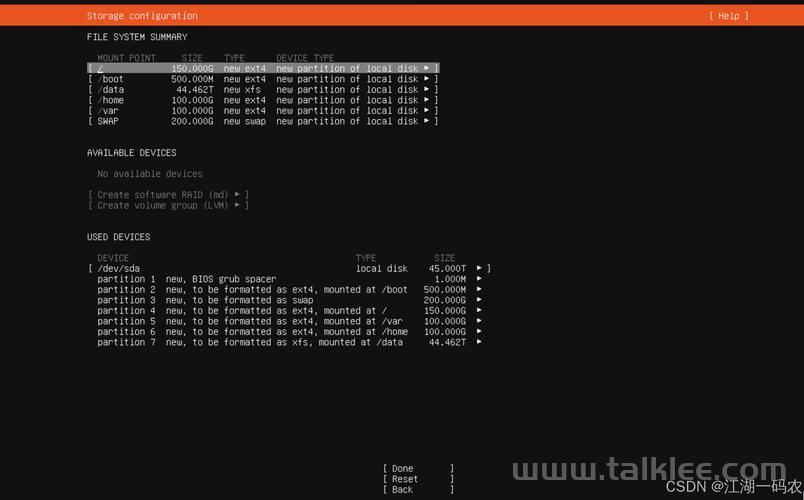Open arrow menu for /dev/sda 45.000T
This screenshot has height=500, width=804.
[479, 268]
